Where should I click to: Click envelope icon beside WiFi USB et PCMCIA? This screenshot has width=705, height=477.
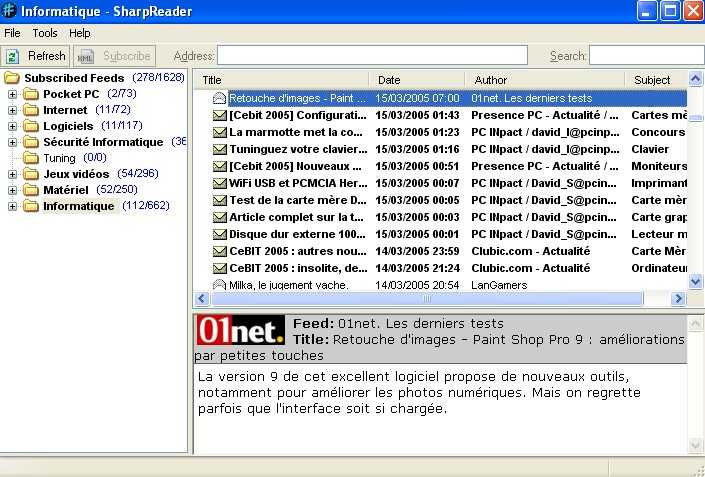coord(219,183)
